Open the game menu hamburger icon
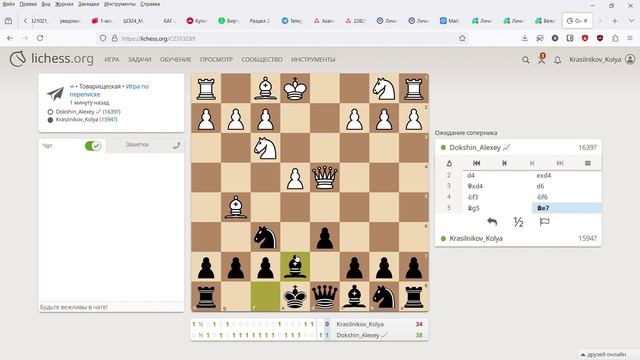This screenshot has width=640, height=360. click(x=588, y=163)
